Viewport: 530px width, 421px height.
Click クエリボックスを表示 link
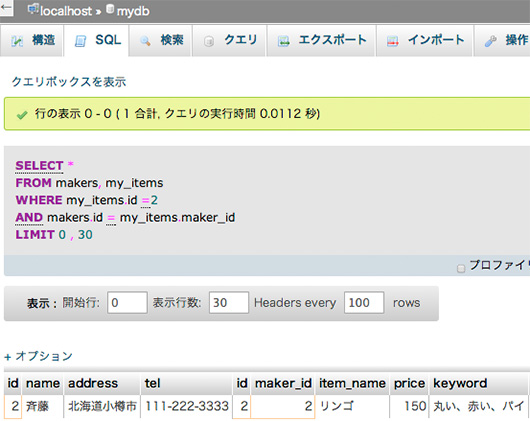pos(69,82)
